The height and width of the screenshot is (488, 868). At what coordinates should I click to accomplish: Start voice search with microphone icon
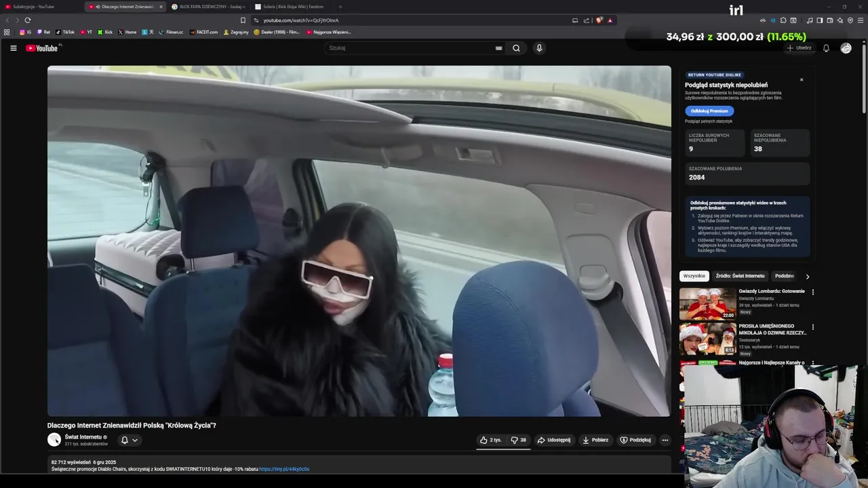pyautogui.click(x=539, y=48)
